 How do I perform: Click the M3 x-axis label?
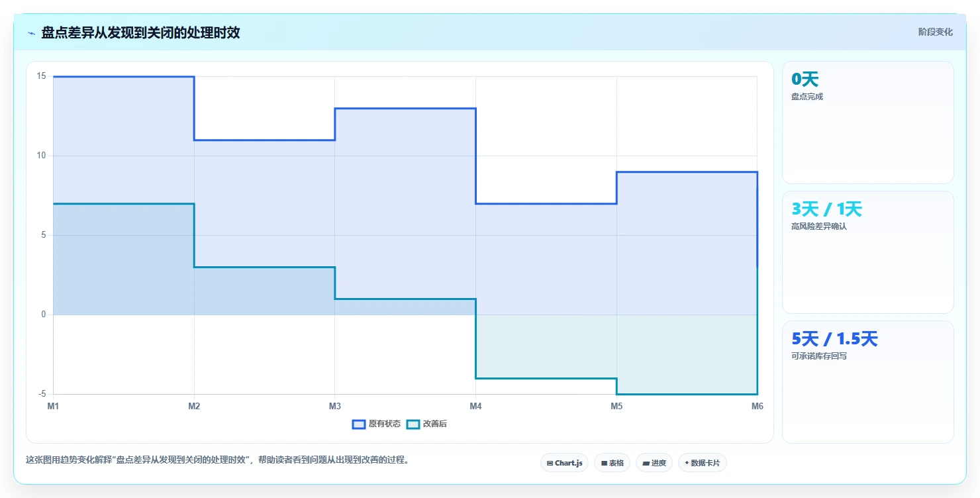point(335,407)
